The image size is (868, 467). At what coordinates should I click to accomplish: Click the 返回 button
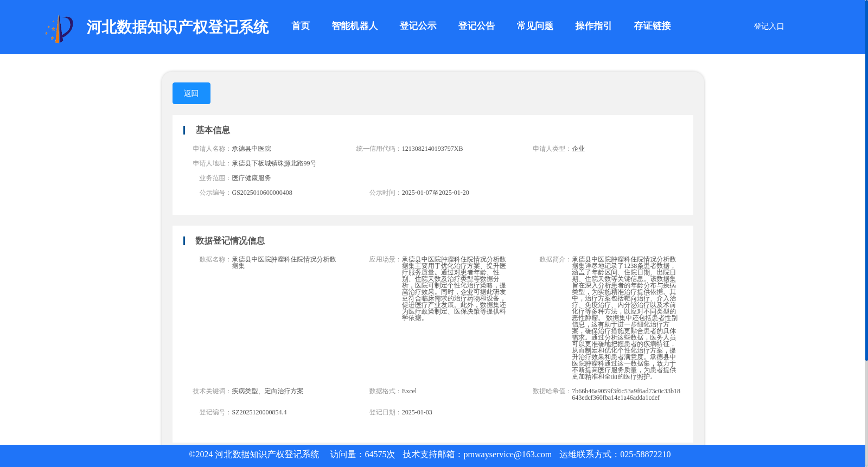pyautogui.click(x=192, y=93)
